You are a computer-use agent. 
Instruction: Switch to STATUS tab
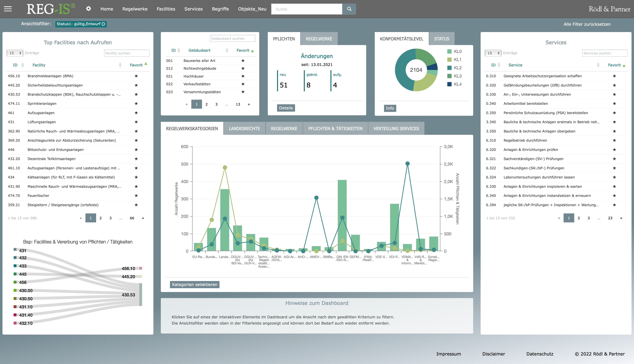441,39
